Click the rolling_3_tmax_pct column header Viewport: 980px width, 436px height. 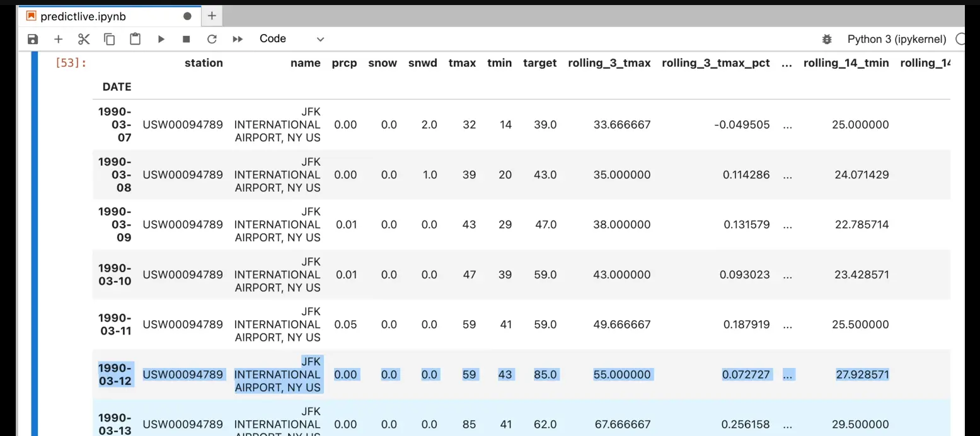715,63
